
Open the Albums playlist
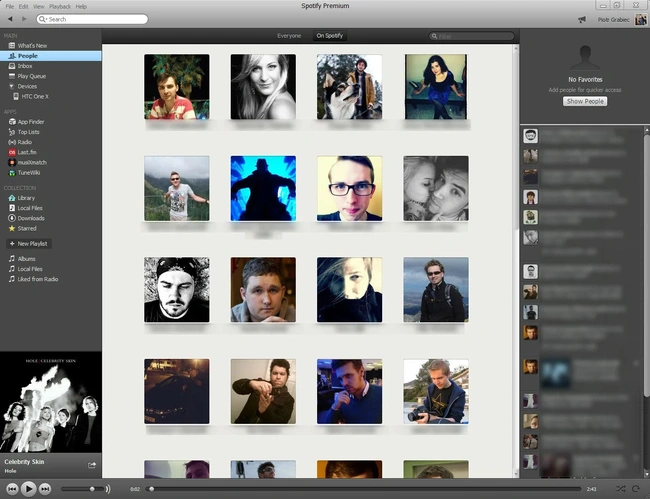coord(26,259)
